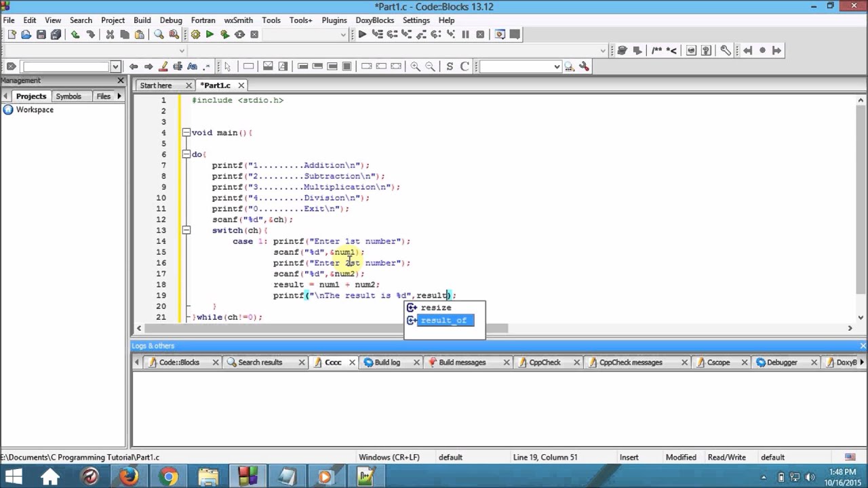This screenshot has width=868, height=488.
Task: Break the debugger with pause icon
Action: coord(465,35)
